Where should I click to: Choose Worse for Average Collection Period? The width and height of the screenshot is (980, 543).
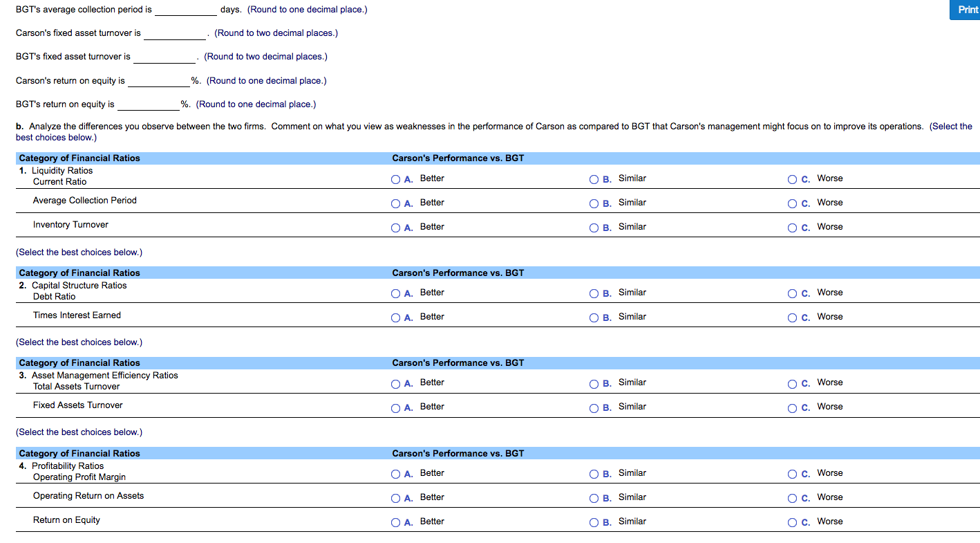[x=793, y=203]
